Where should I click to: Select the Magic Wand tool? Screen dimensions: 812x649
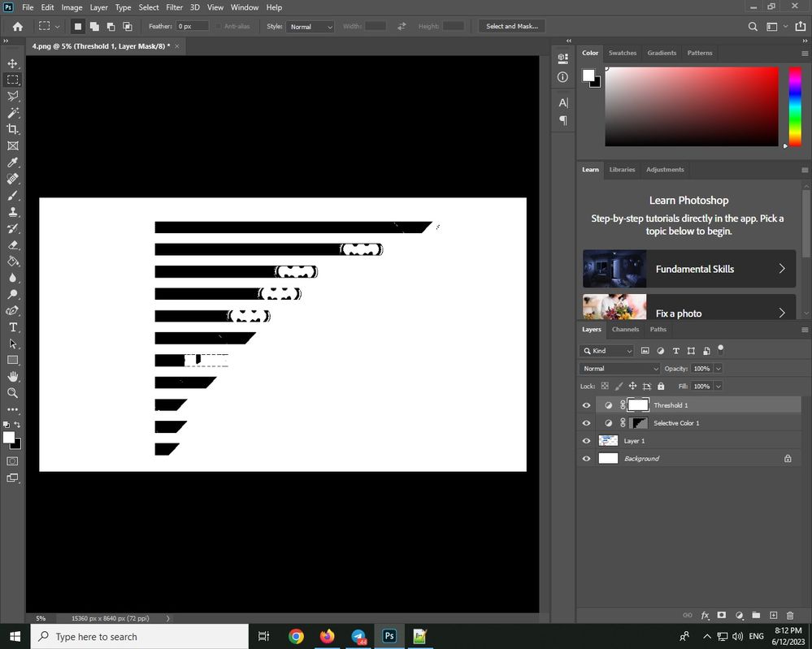[12, 113]
